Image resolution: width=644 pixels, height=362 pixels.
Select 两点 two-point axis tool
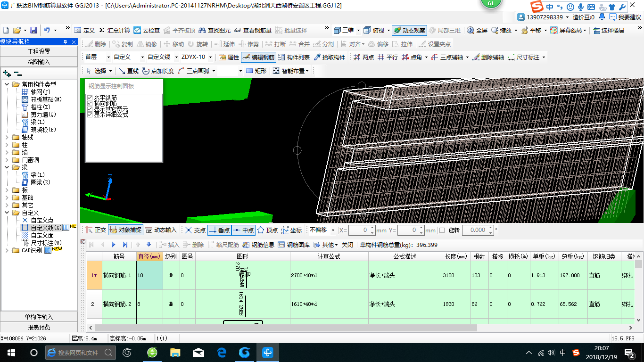tap(363, 58)
